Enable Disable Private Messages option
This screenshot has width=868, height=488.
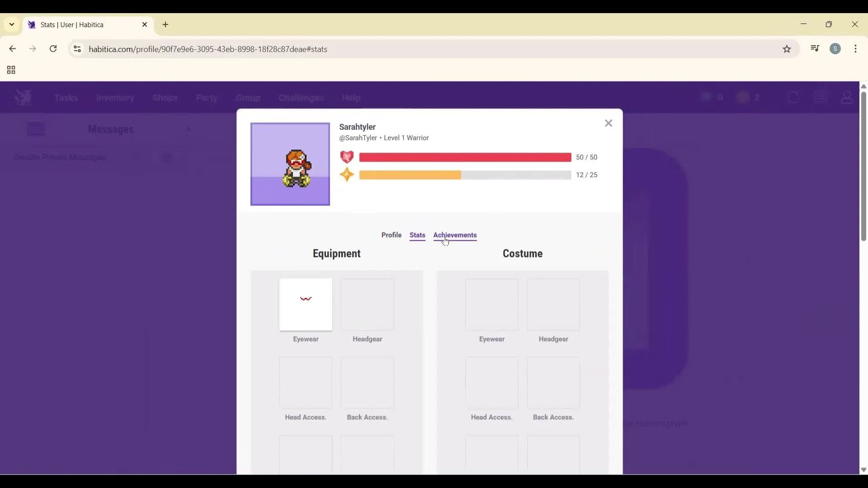click(60, 157)
